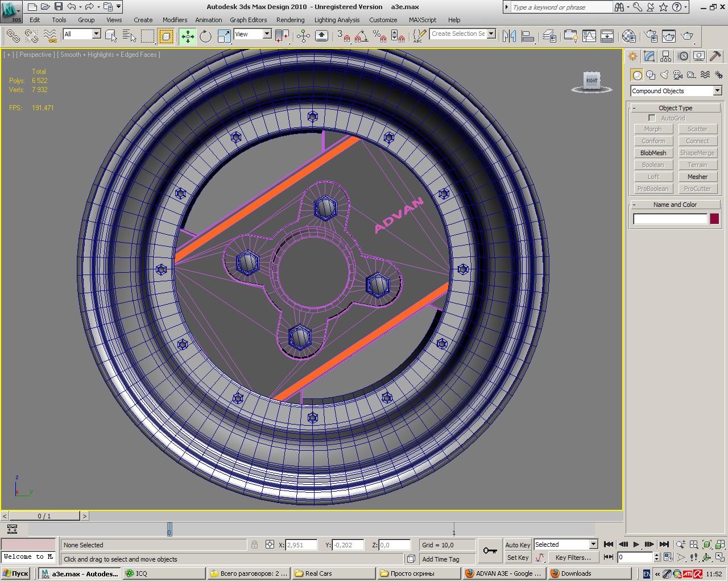The image size is (728, 582).
Task: Enable the AutoGrid checkbox
Action: point(652,118)
